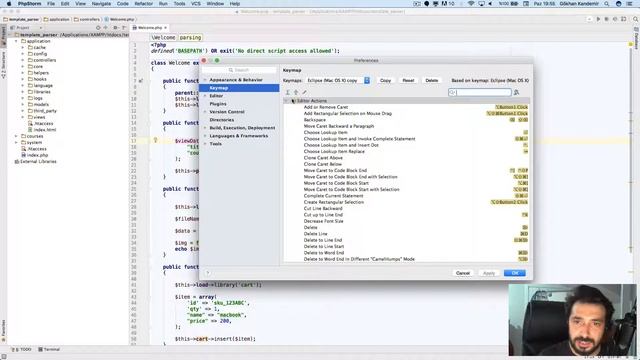Open the Structure tool window stripe
The width and height of the screenshot is (640, 360).
click(3, 65)
